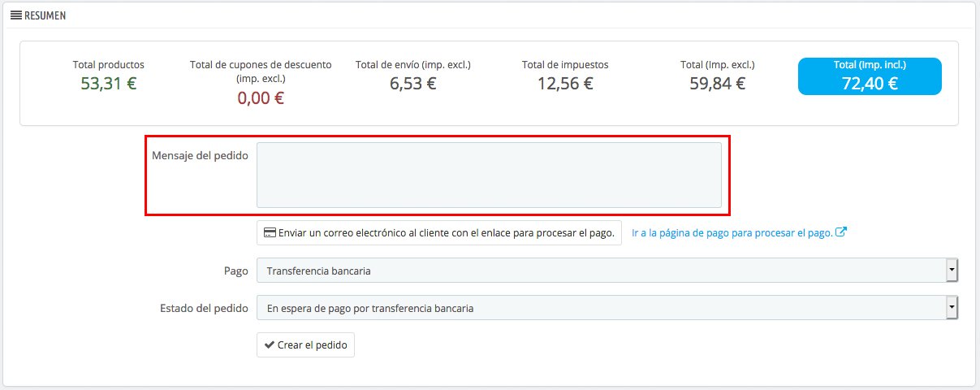Click the external link icon after payment link
This screenshot has width=980, height=390.
click(x=841, y=232)
